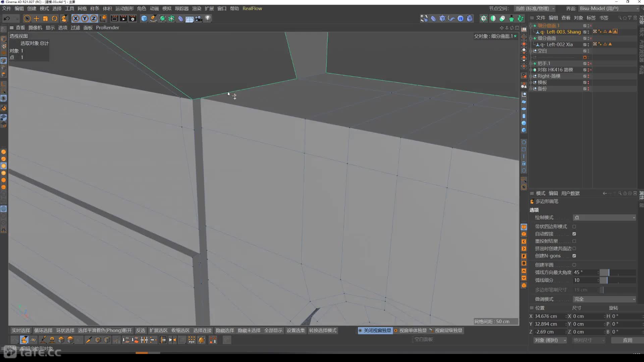Image resolution: width=644 pixels, height=362 pixels.
Task: Click the object manager search icon
Action: pyautogui.click(x=620, y=18)
